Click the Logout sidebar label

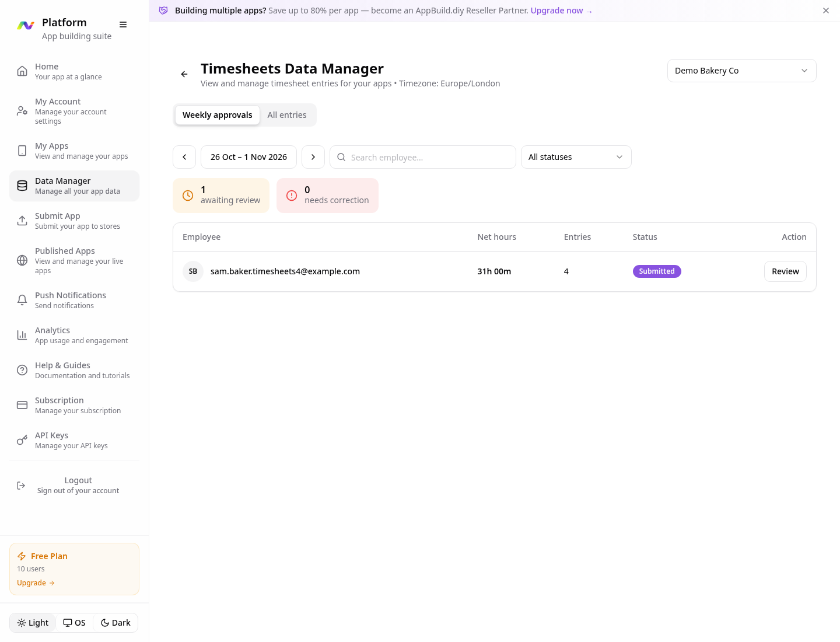pos(78,480)
